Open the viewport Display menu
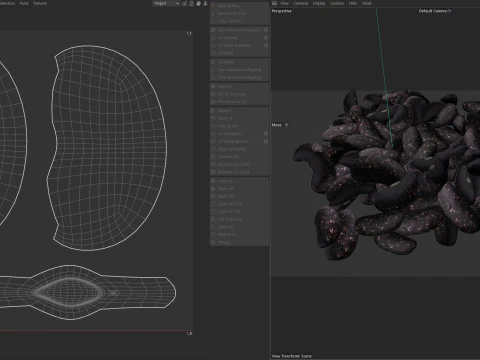The width and height of the screenshot is (480, 360). [319, 3]
